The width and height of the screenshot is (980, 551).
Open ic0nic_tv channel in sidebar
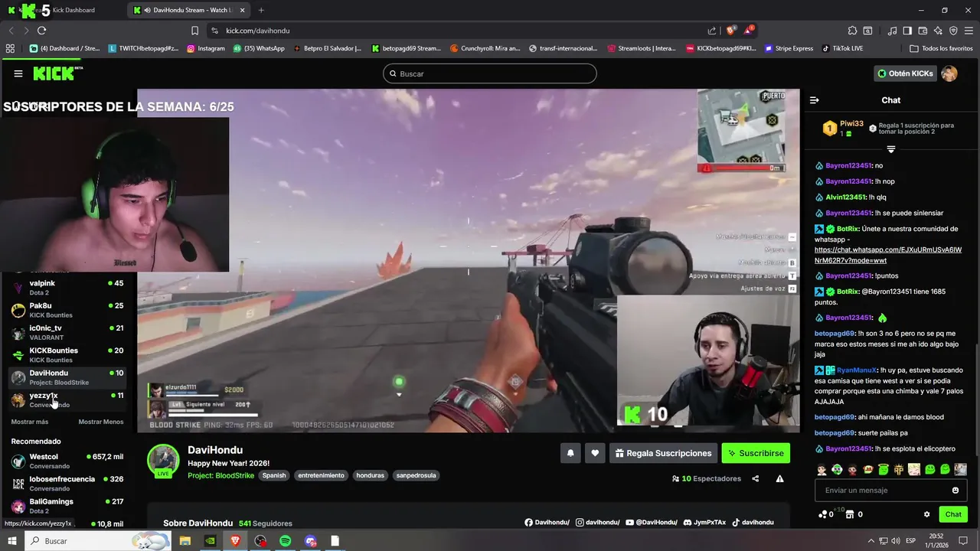pos(67,332)
